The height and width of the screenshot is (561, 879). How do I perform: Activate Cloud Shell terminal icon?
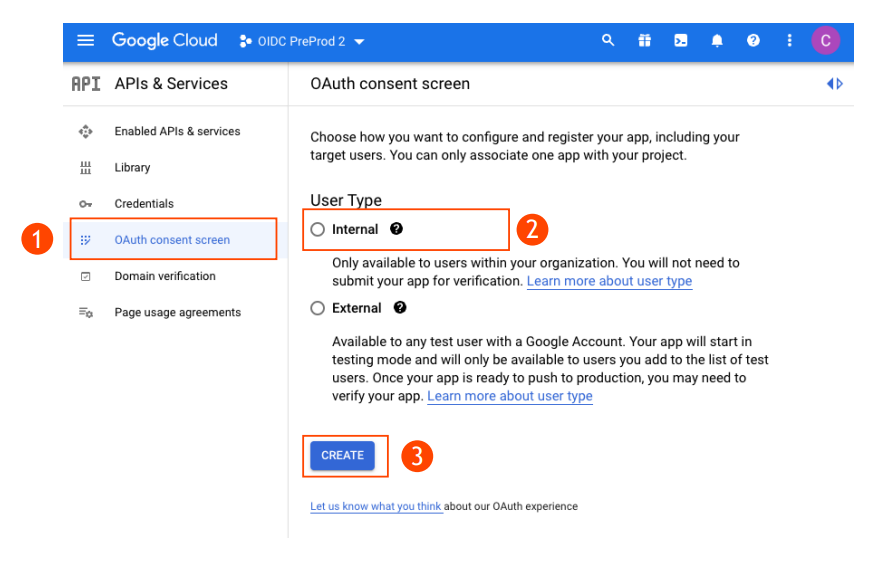pyautogui.click(x=680, y=41)
